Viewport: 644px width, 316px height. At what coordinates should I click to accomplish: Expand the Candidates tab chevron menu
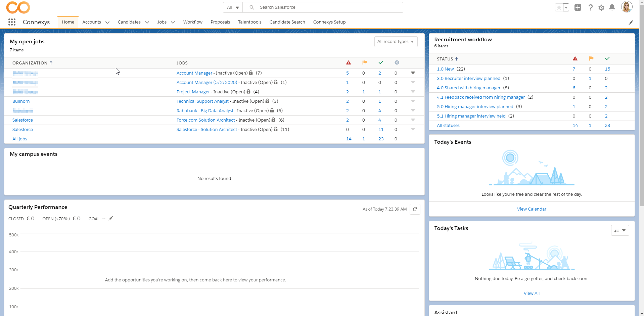pyautogui.click(x=147, y=22)
